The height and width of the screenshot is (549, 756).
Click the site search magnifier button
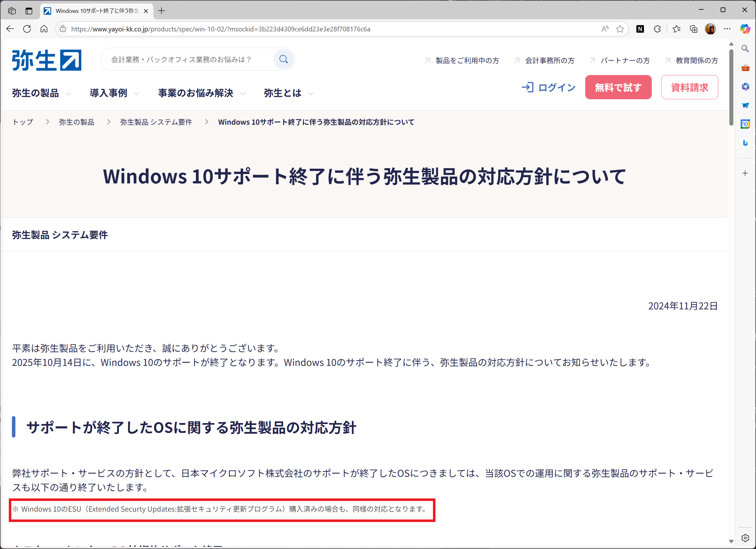point(284,59)
